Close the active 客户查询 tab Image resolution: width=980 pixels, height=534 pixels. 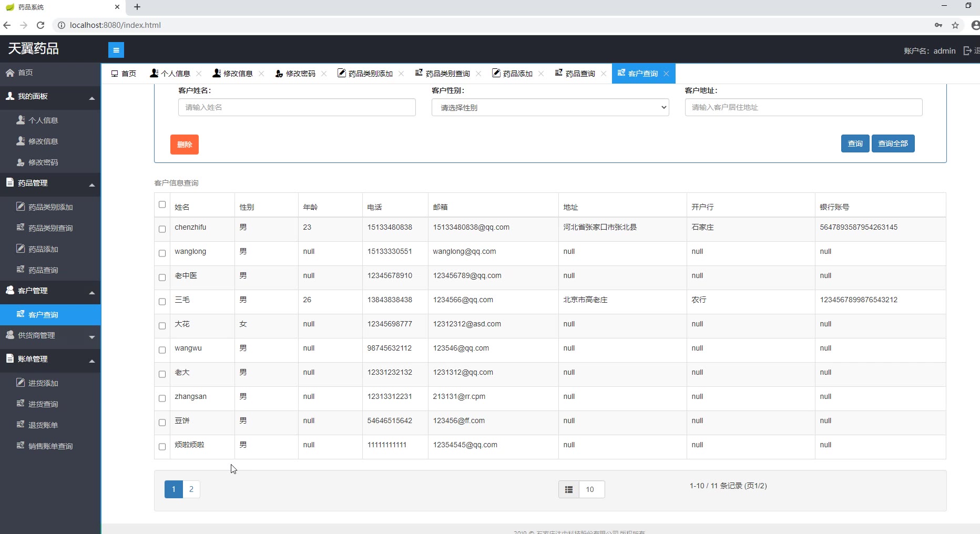[666, 74]
